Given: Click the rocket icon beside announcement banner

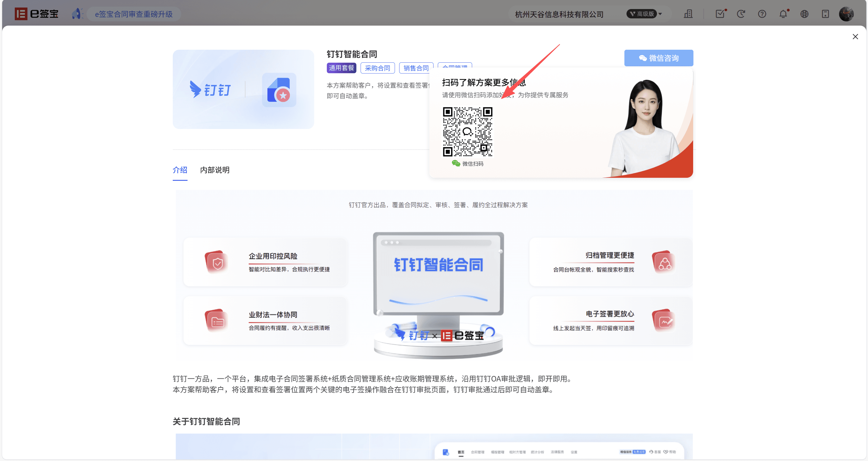Looking at the screenshot, I should pos(77,14).
